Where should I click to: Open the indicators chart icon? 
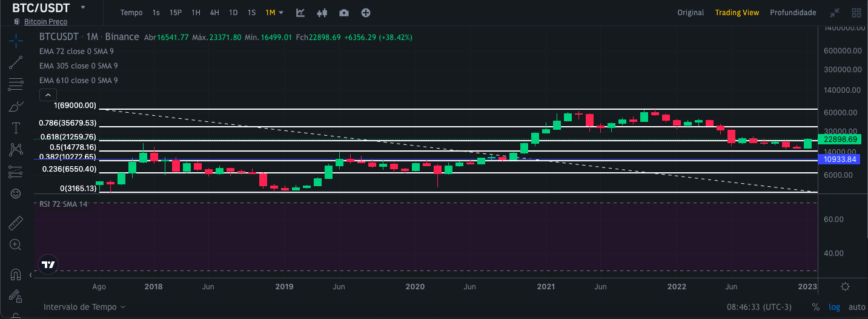point(300,13)
